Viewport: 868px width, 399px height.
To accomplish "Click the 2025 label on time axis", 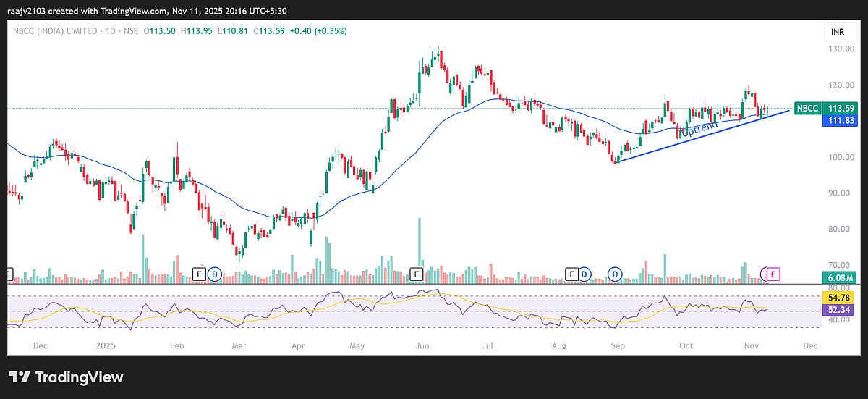I will tap(105, 345).
